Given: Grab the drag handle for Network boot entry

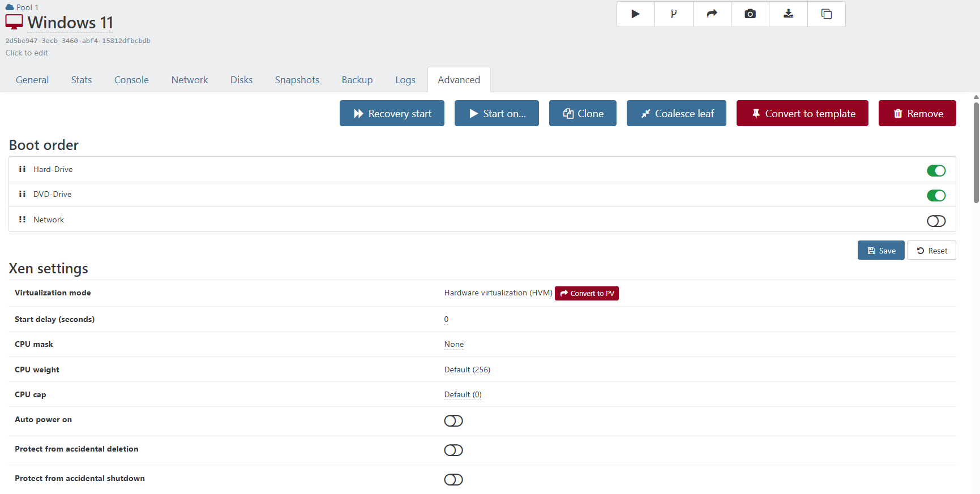Looking at the screenshot, I should pos(22,219).
